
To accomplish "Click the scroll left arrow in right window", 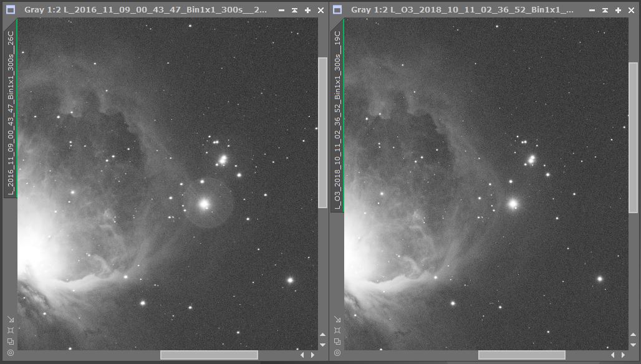I will [613, 355].
